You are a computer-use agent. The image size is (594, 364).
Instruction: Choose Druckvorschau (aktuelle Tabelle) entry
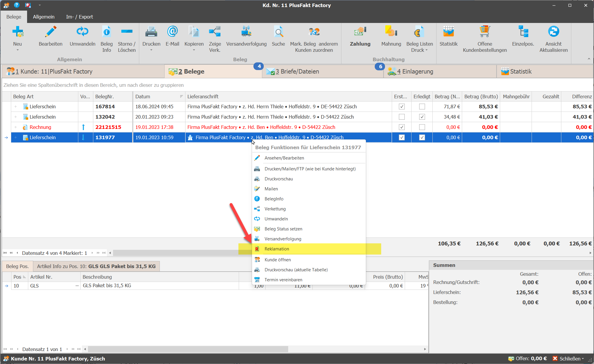tap(309, 270)
